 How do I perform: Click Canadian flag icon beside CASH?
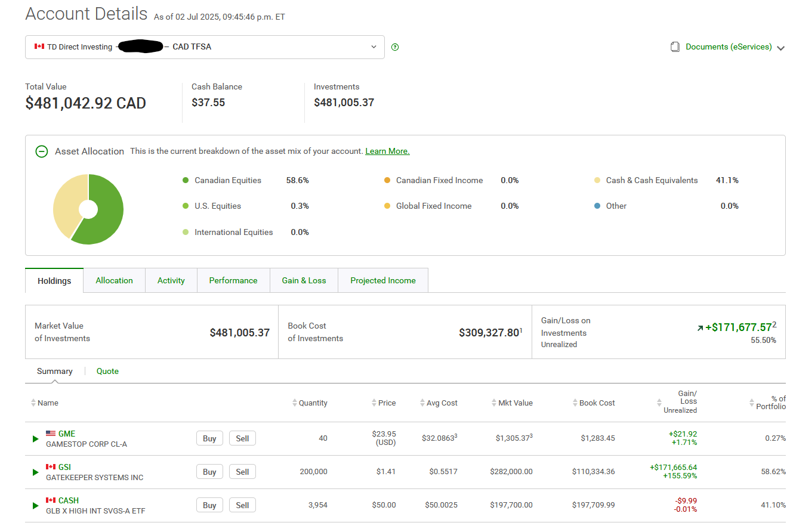coord(51,500)
